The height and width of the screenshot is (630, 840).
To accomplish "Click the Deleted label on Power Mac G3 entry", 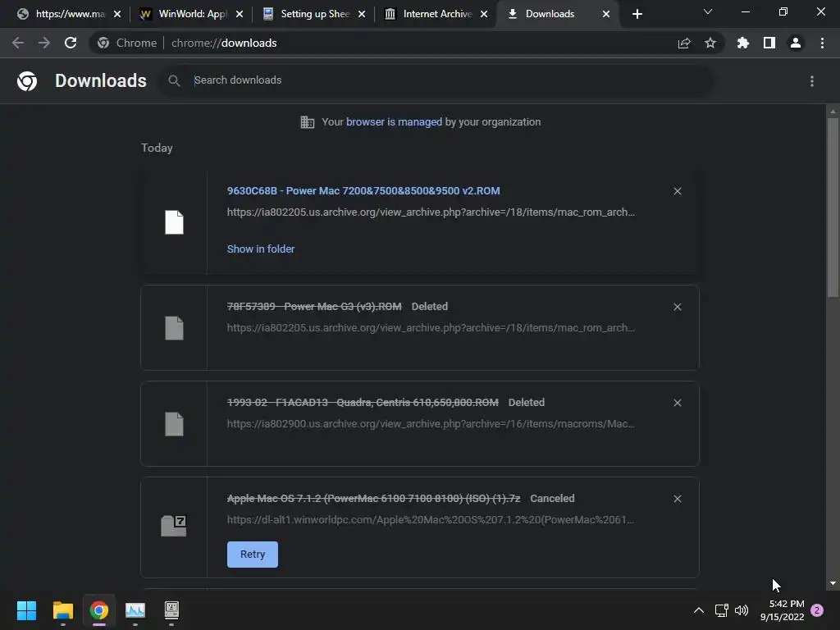I will point(430,307).
